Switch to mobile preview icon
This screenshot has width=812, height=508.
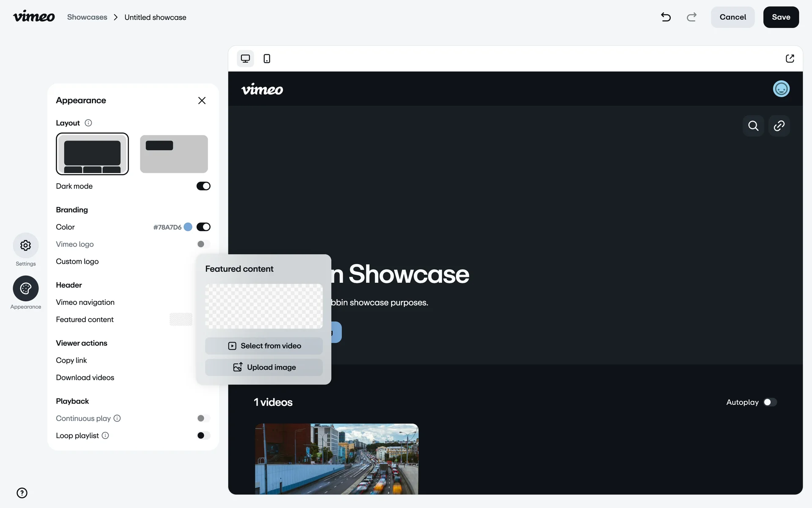tap(267, 58)
